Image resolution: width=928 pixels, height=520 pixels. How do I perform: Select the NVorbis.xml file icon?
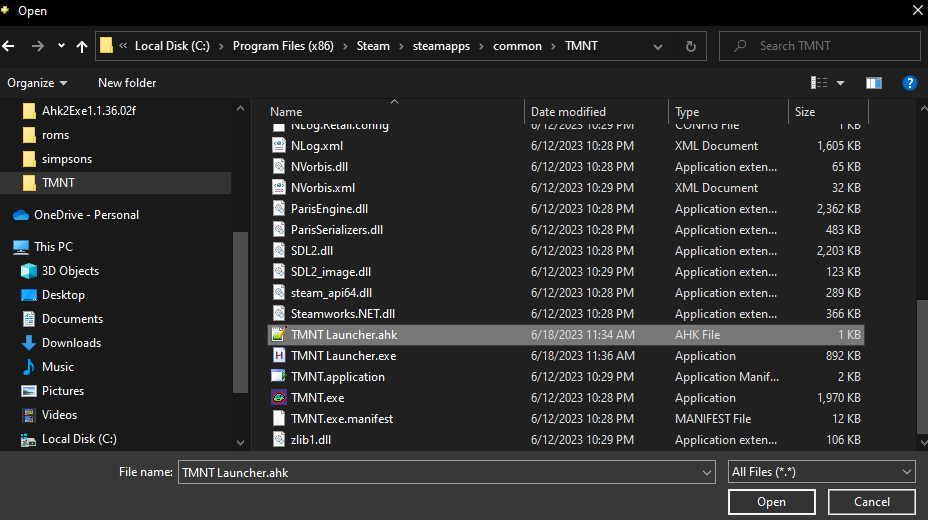tap(279, 188)
